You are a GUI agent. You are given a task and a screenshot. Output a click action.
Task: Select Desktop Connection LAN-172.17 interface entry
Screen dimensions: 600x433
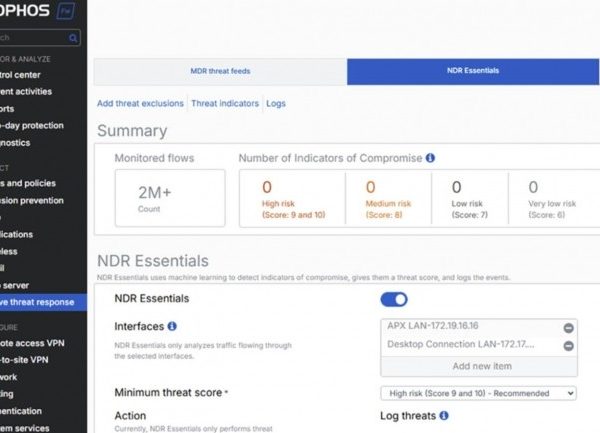(461, 344)
